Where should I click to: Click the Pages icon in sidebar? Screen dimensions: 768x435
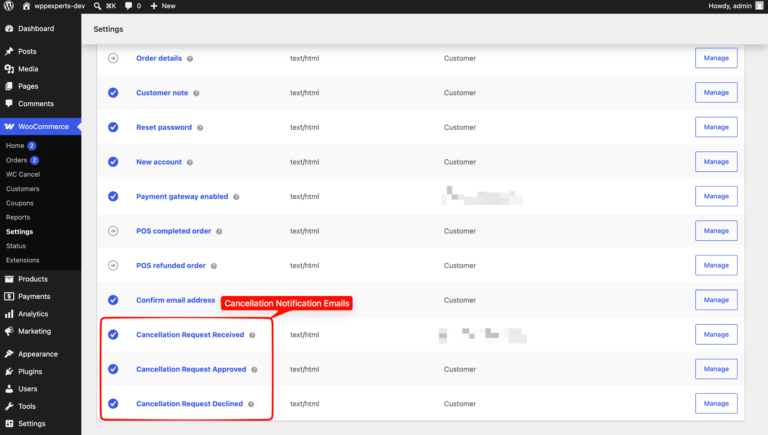(x=9, y=86)
